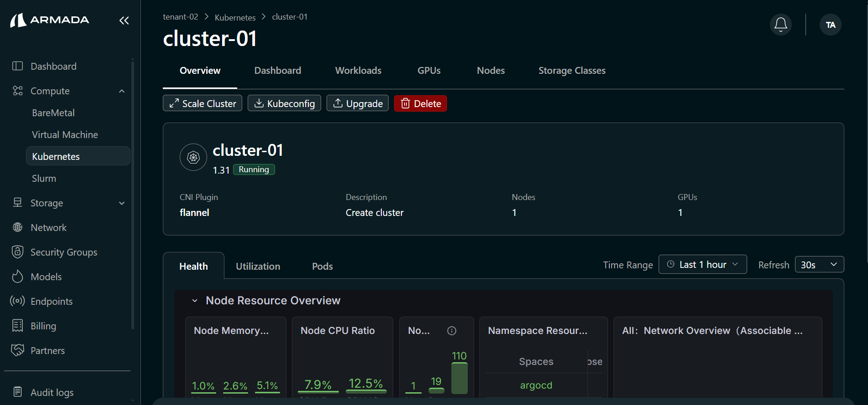Image resolution: width=868 pixels, height=405 pixels.
Task: Click the Partners handshake icon
Action: [17, 350]
